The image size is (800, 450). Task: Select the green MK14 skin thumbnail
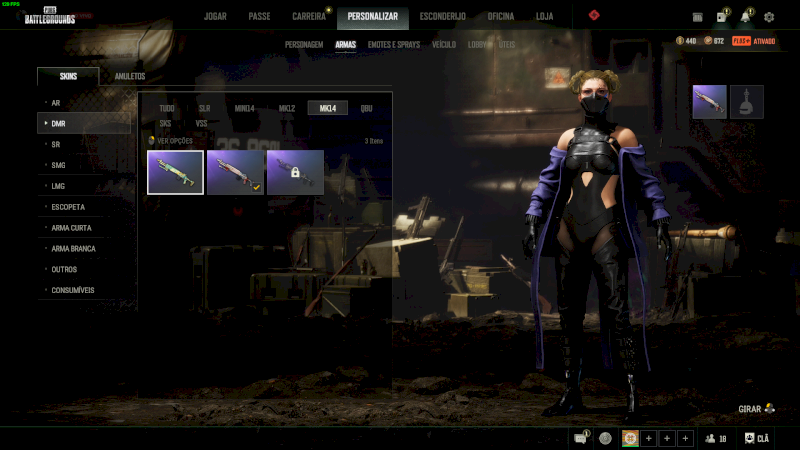pos(176,172)
